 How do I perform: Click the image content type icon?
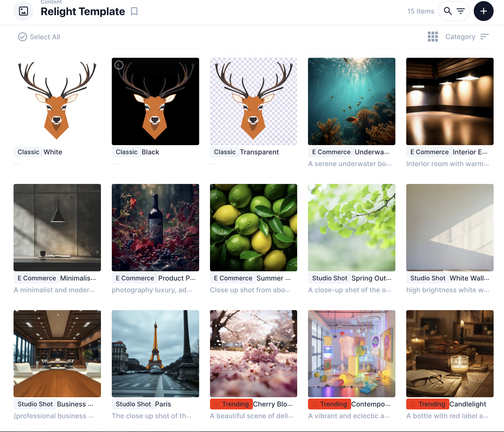click(23, 11)
